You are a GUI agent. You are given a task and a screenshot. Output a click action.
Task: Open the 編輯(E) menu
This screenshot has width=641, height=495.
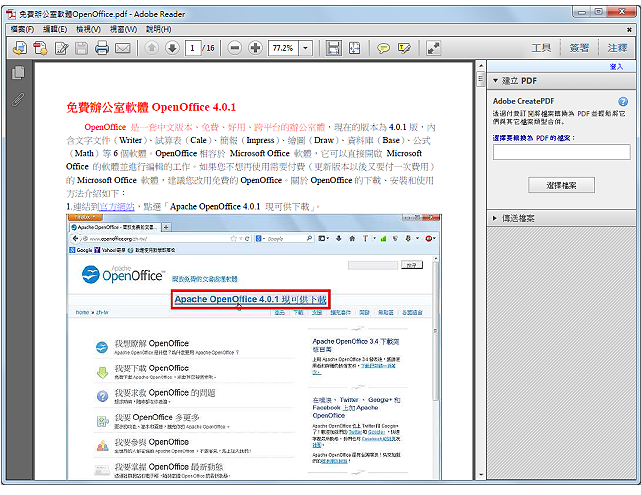55,29
